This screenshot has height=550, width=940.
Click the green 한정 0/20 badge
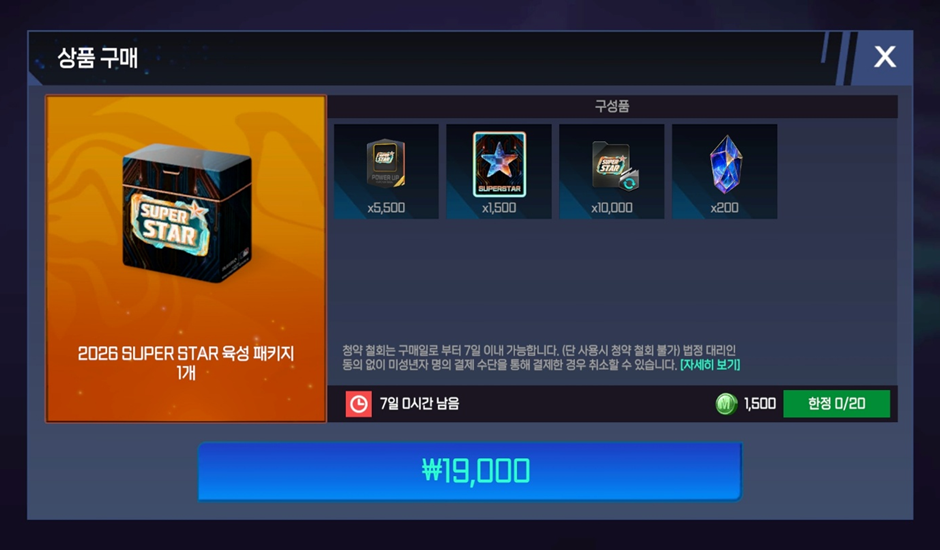point(836,404)
